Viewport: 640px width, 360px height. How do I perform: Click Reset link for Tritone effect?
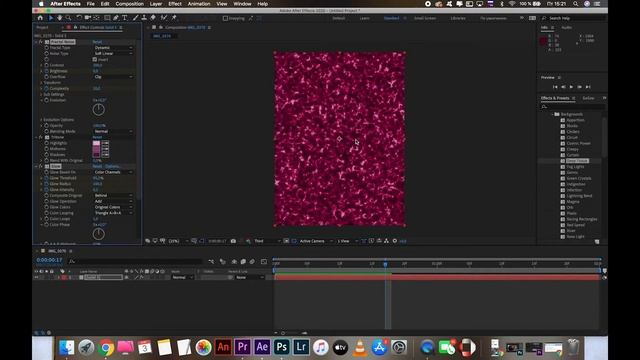pos(97,137)
